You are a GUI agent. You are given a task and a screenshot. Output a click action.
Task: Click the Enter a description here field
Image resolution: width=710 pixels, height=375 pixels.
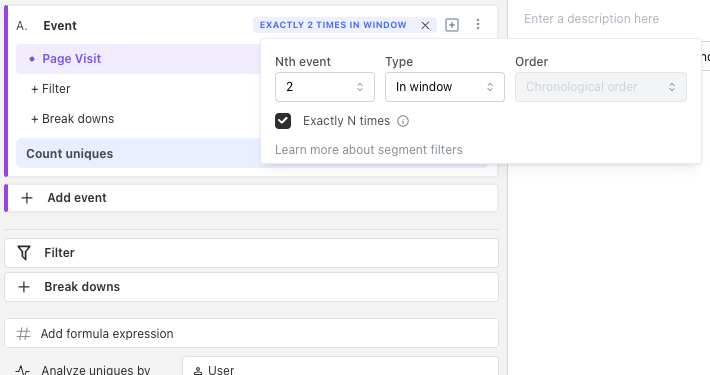click(x=591, y=19)
